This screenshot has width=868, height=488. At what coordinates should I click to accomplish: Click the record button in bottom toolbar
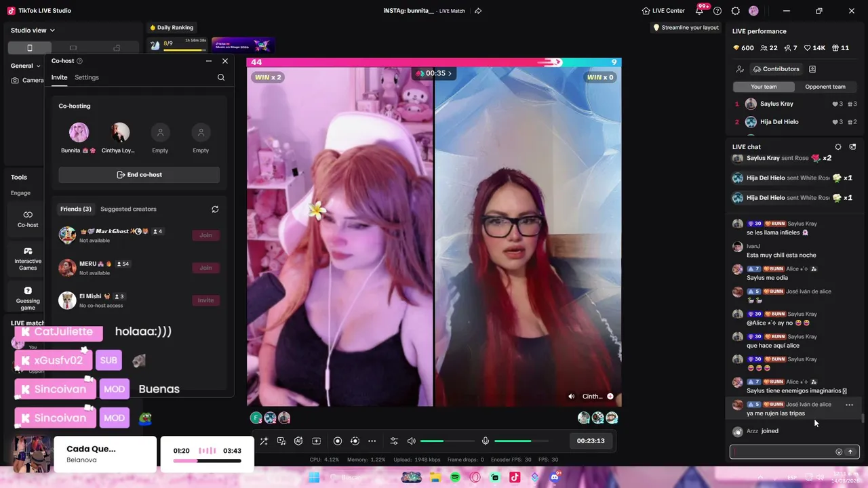pos(337,441)
